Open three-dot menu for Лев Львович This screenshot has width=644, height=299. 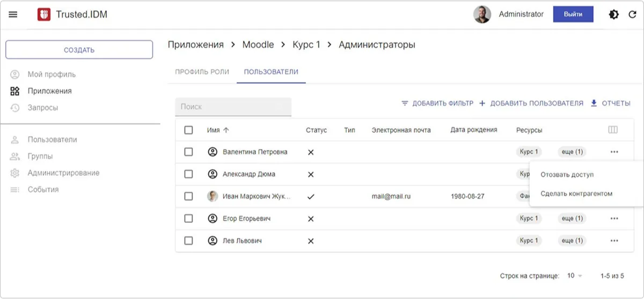click(614, 241)
